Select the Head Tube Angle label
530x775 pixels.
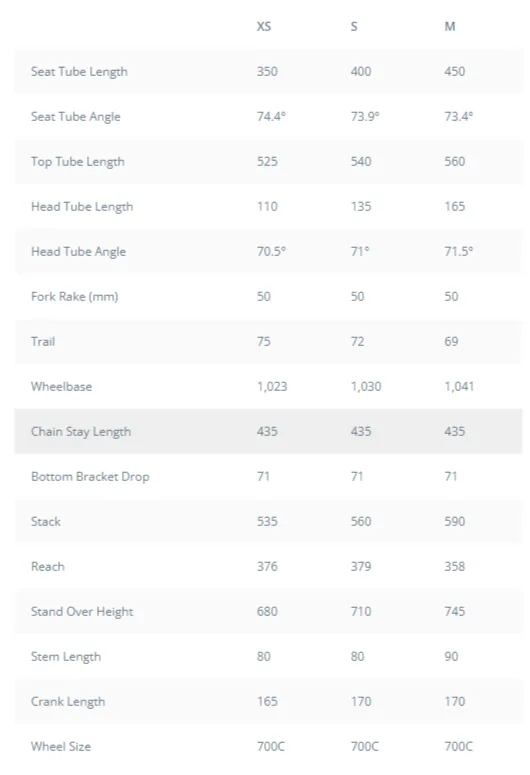[79, 252]
